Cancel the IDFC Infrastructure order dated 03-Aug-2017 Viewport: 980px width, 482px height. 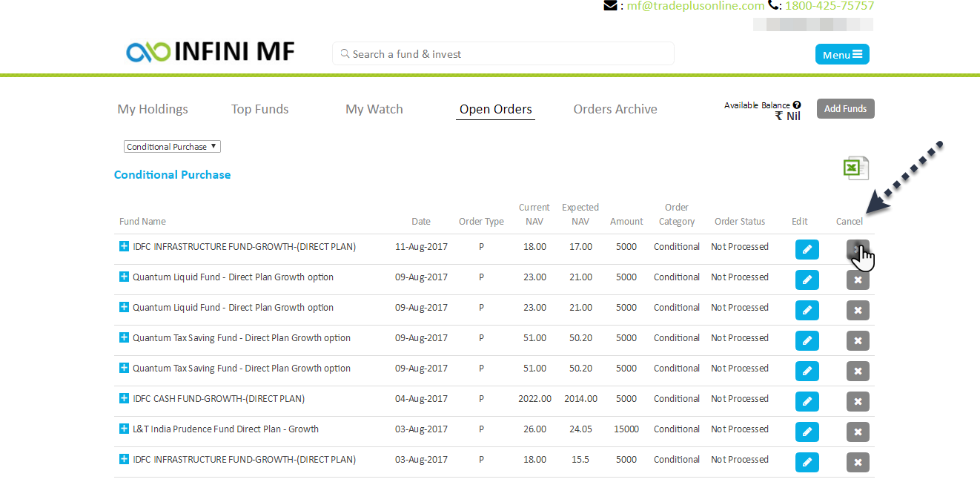(858, 463)
